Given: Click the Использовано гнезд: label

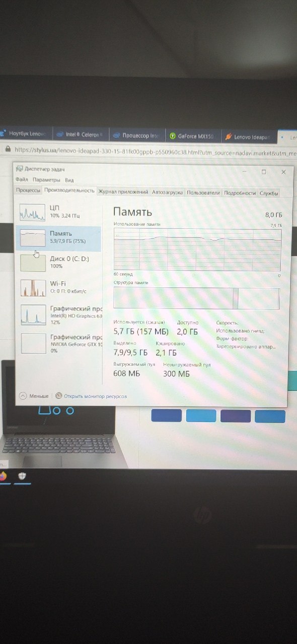Looking at the screenshot, I should (240, 331).
